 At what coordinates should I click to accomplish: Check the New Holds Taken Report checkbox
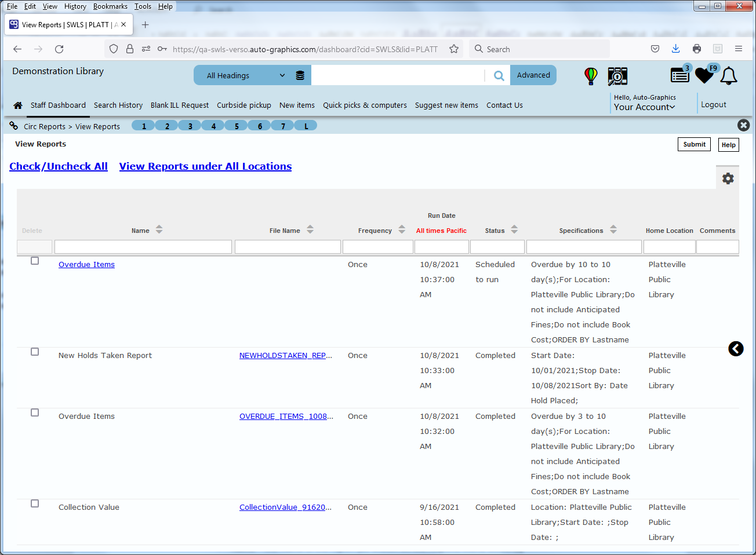point(35,352)
